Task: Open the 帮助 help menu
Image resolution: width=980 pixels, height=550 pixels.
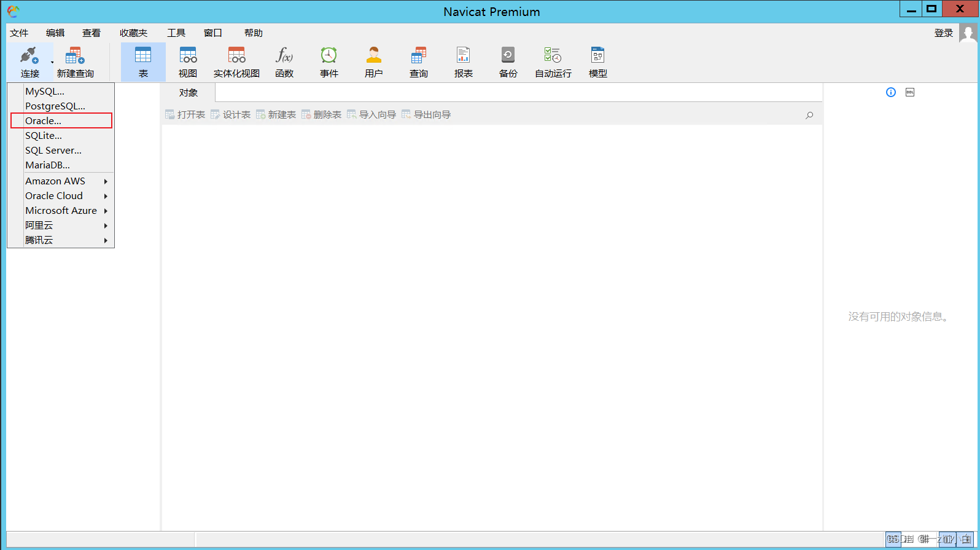Action: coord(254,33)
